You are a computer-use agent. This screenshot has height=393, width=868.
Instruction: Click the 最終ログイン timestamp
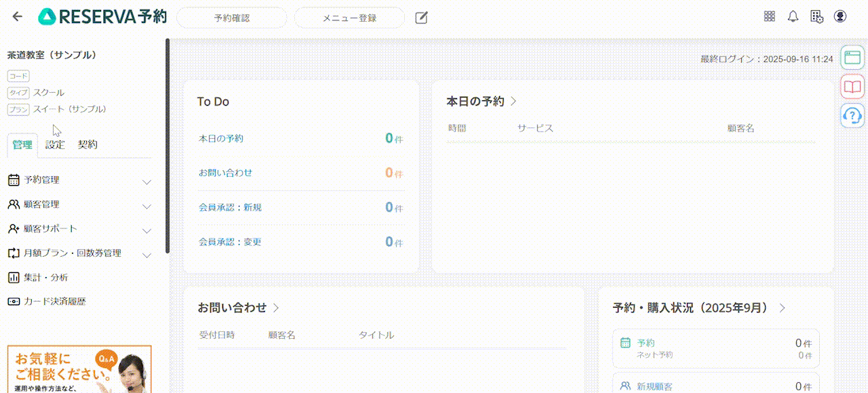[x=766, y=60]
